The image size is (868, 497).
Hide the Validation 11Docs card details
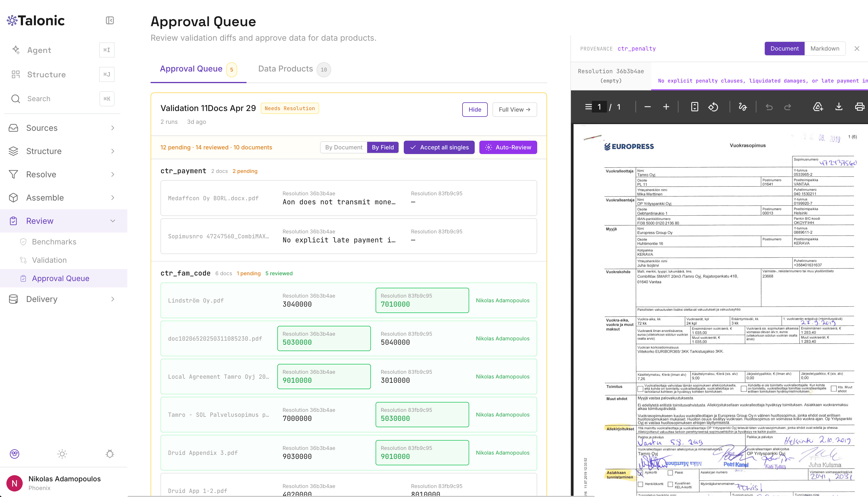pos(475,110)
